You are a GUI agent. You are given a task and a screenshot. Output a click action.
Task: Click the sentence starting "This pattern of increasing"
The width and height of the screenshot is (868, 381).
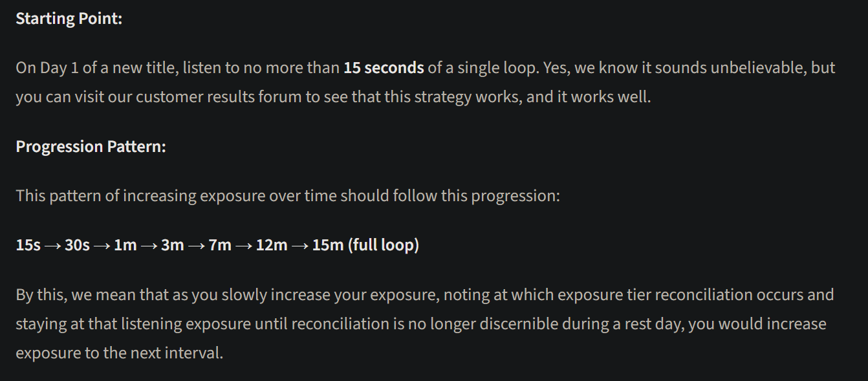click(288, 195)
